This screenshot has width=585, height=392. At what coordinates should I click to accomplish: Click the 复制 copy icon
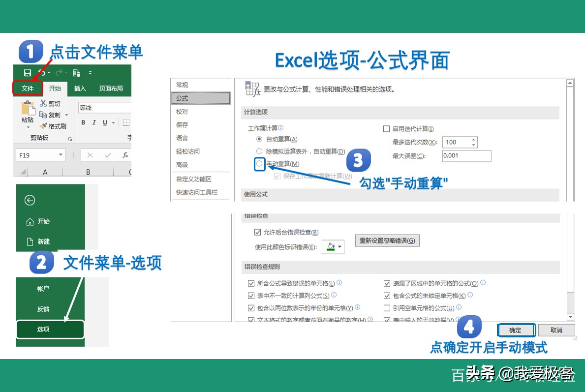[43, 115]
